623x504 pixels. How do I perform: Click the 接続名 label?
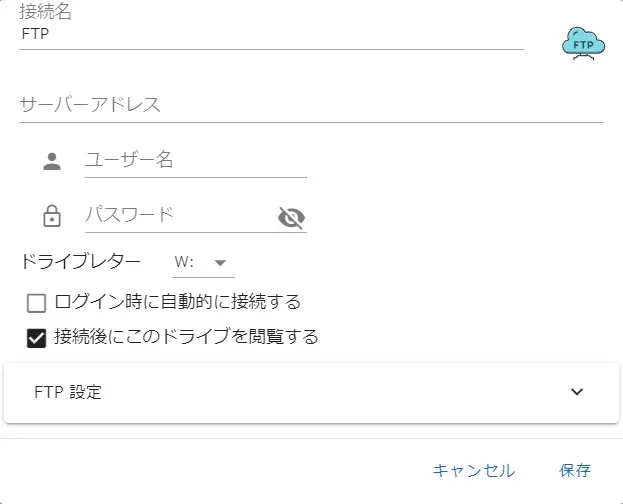(45, 13)
